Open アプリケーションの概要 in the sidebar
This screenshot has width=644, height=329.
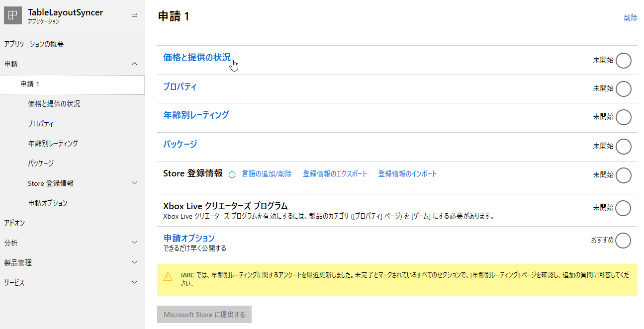click(34, 44)
